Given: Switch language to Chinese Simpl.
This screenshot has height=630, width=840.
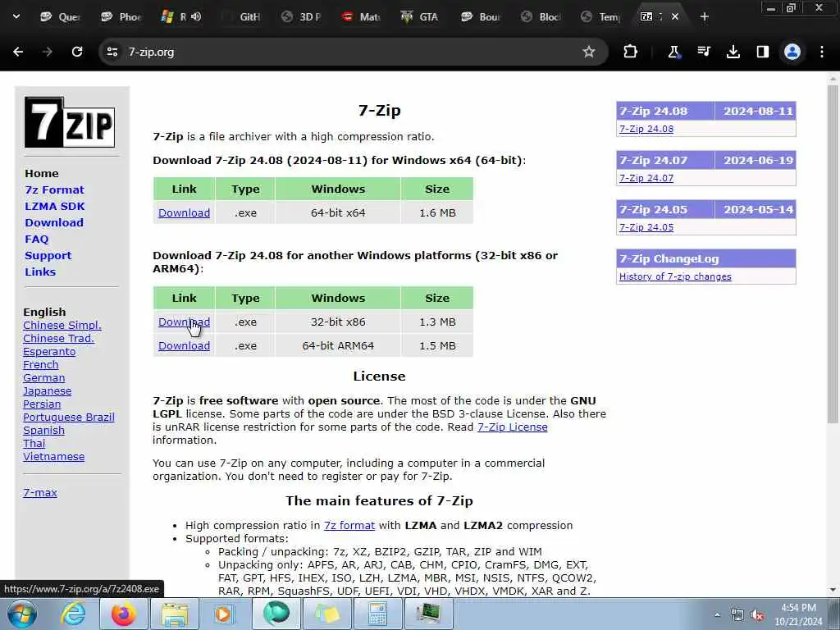Looking at the screenshot, I should point(62,325).
